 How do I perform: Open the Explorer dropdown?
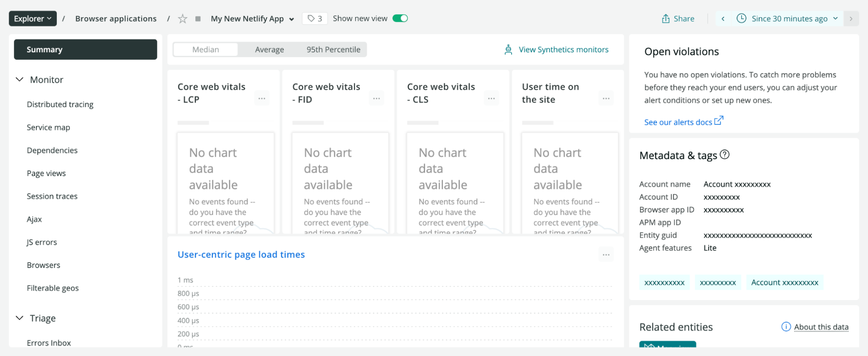point(33,19)
